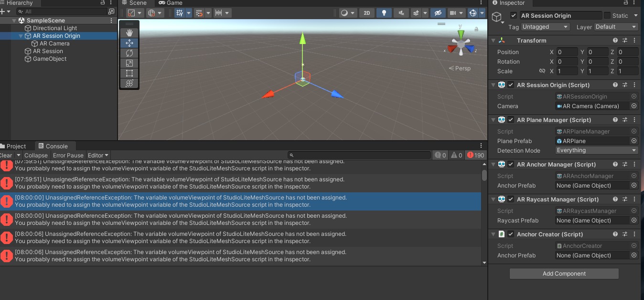Toggle scene lighting with the lightbulb icon
The image size is (644, 300).
[383, 13]
